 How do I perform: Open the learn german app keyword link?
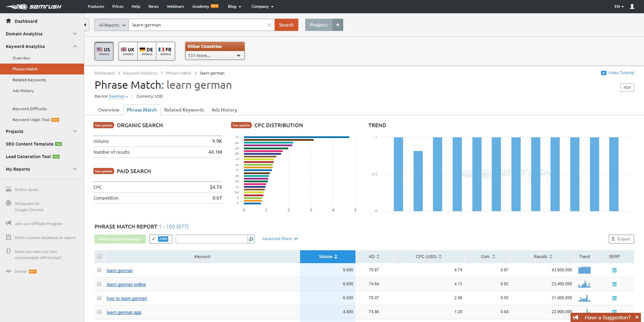124,312
